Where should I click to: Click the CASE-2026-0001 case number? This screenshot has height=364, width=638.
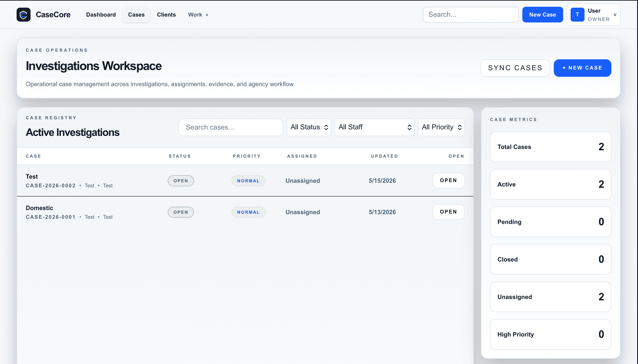point(51,217)
